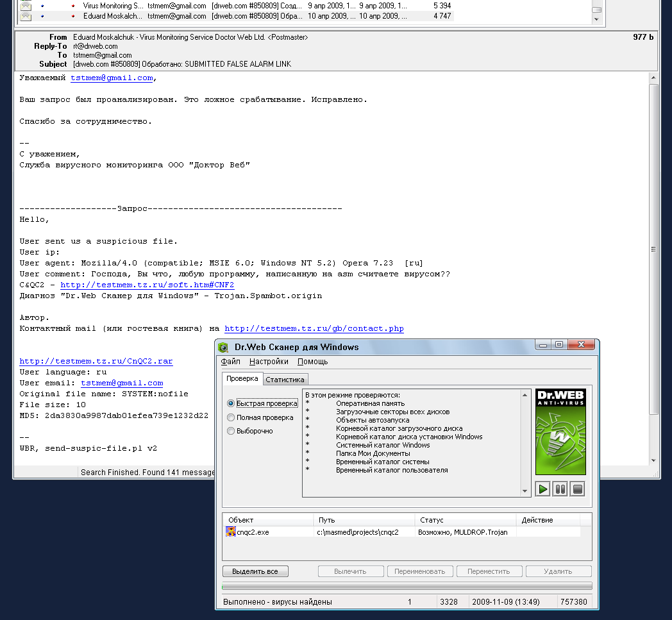Click the Удалить button

coord(559,571)
